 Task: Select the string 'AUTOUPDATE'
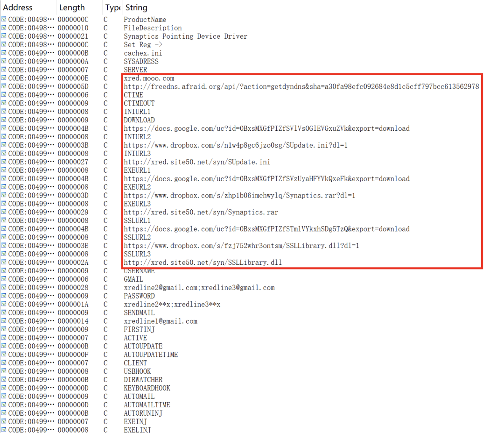(143, 346)
